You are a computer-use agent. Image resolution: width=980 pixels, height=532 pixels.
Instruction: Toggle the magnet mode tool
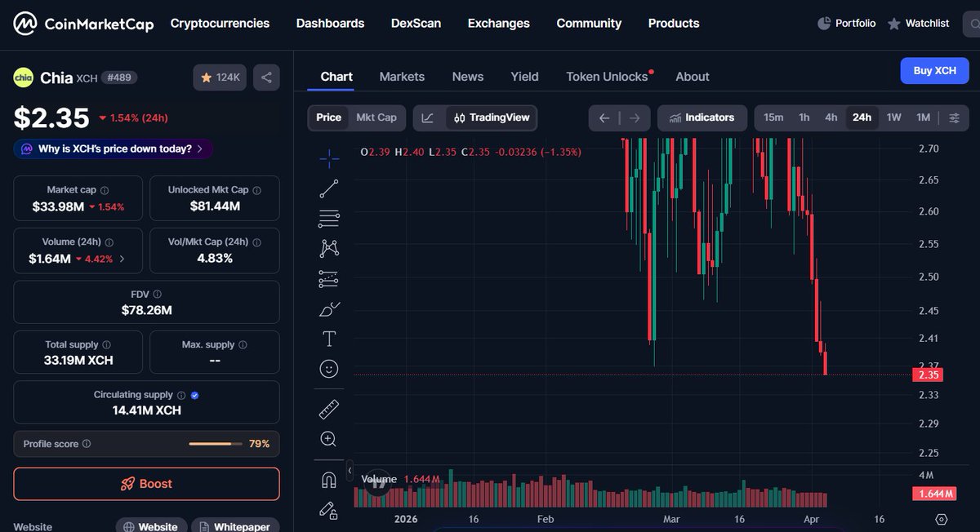click(x=329, y=480)
